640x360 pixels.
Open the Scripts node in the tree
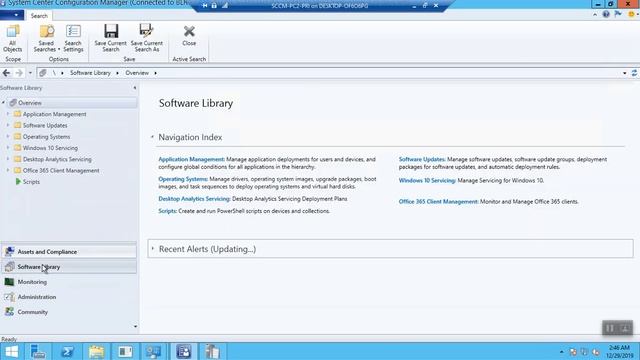(28, 182)
